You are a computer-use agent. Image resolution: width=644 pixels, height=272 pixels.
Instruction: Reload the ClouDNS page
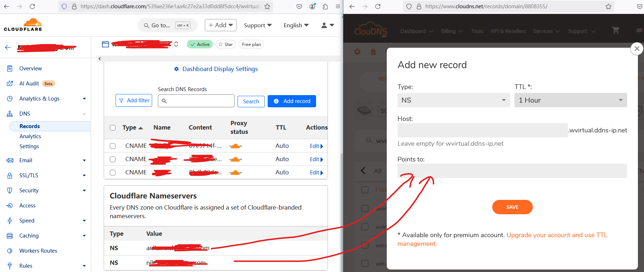click(x=378, y=6)
